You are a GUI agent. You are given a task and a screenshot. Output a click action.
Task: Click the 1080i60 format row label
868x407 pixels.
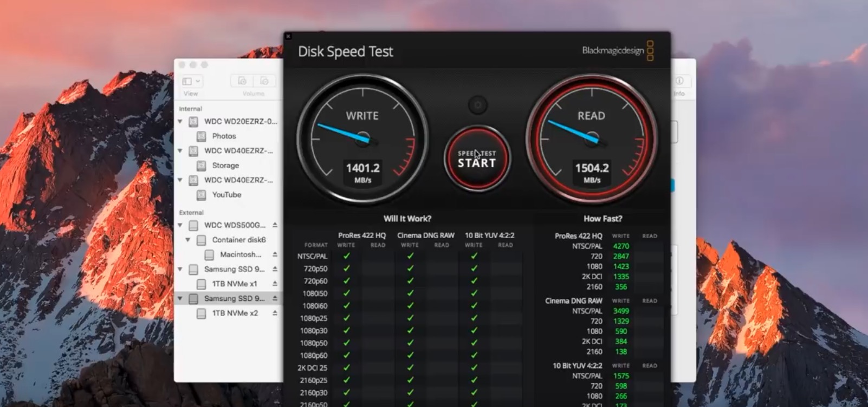point(315,306)
